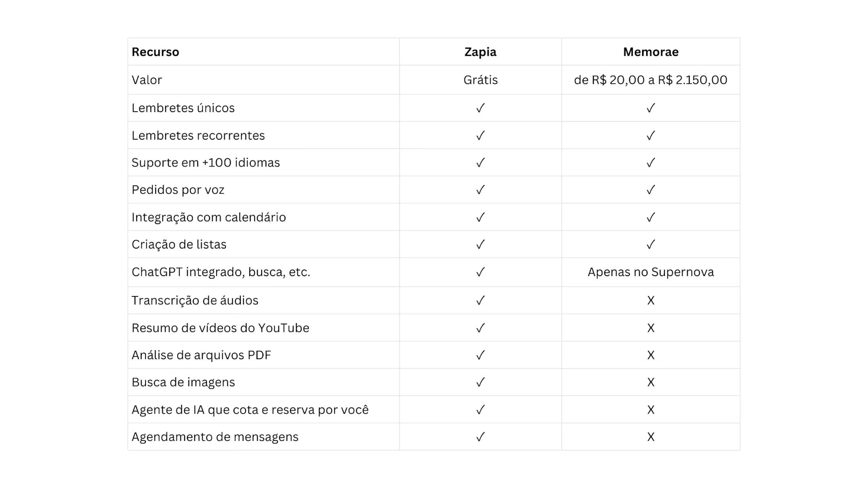Image resolution: width=868 pixels, height=488 pixels.
Task: Click Zapia checkmark for Agendamento de mensagens
Action: point(480,437)
